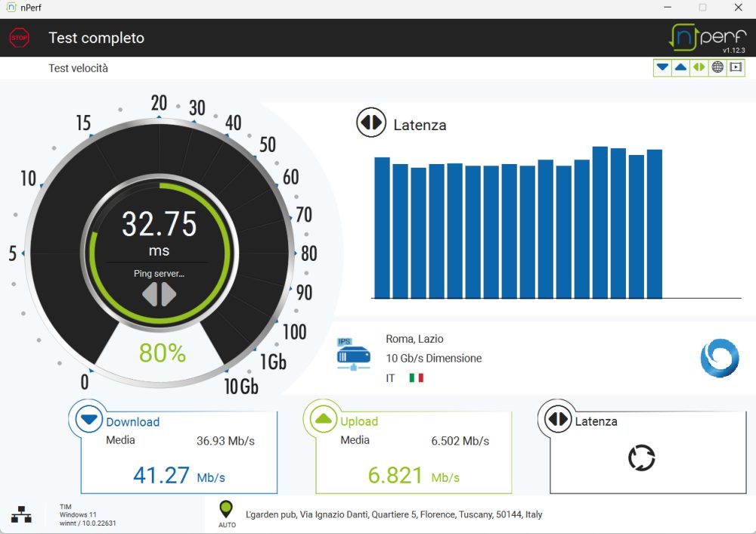The height and width of the screenshot is (534, 756).
Task: Click the Ping server... status text
Action: (x=159, y=274)
